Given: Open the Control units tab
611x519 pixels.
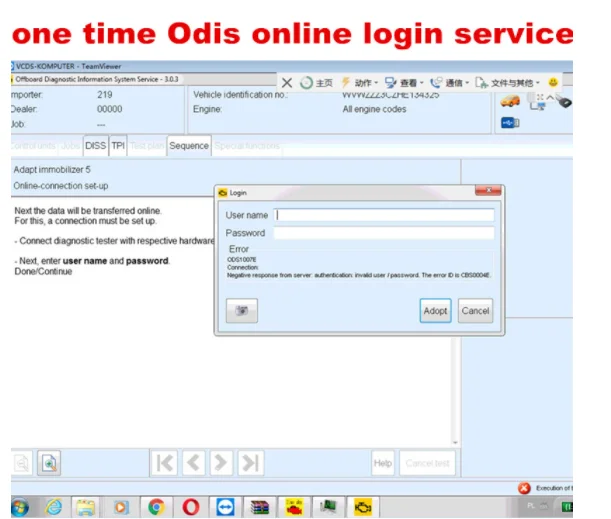Looking at the screenshot, I should tap(34, 146).
